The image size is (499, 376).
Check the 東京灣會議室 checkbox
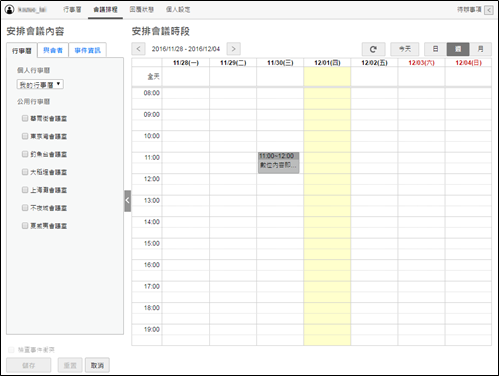[x=25, y=136]
